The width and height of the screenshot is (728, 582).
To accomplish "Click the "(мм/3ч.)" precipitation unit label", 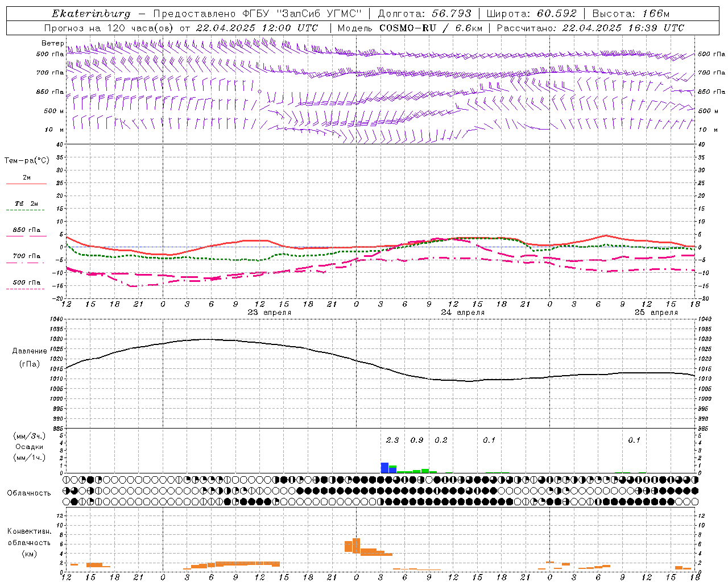I will (x=30, y=436).
